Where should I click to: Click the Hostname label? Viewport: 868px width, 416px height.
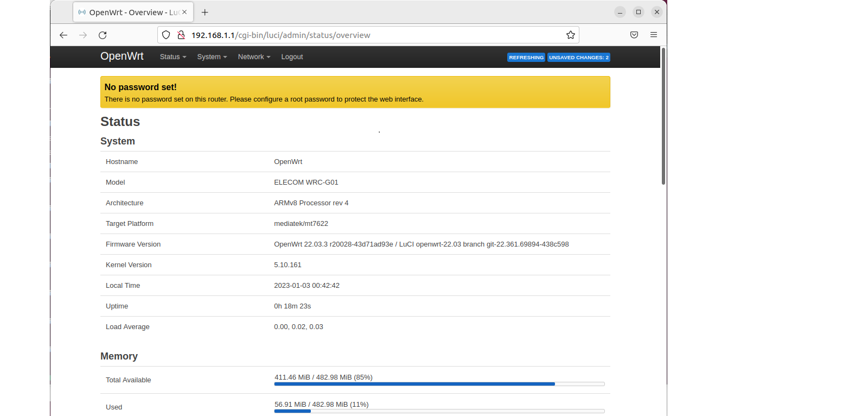(x=122, y=162)
